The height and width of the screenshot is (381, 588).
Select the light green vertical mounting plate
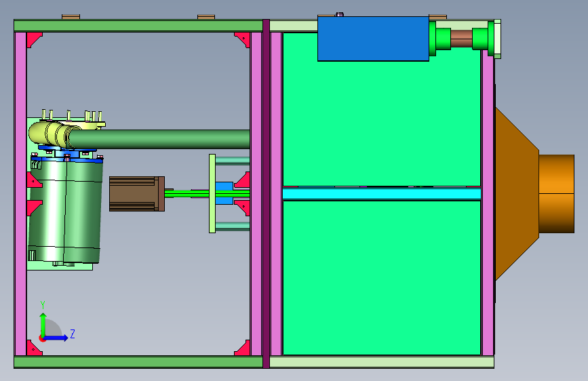pyautogui.click(x=212, y=193)
